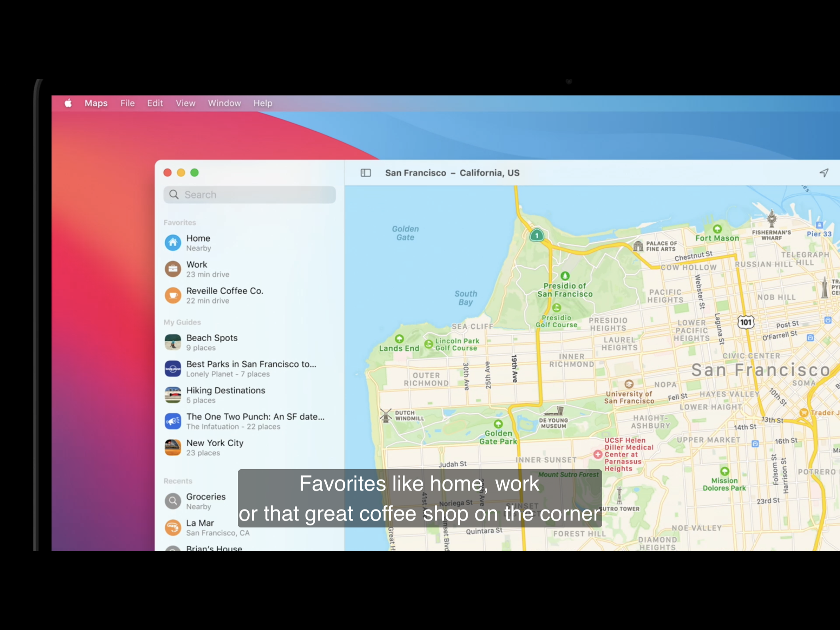Click the Mission Dolores Park pin
Screen dimensions: 840x630
tap(725, 471)
